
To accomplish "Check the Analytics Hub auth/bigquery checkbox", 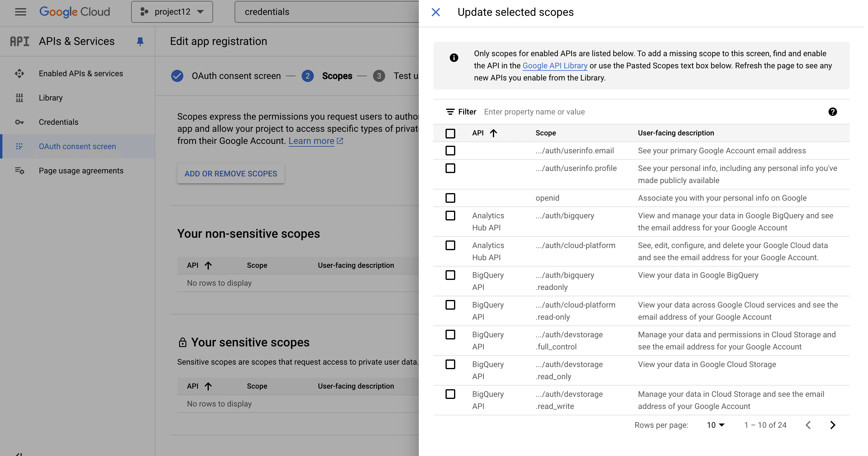I will 450,215.
